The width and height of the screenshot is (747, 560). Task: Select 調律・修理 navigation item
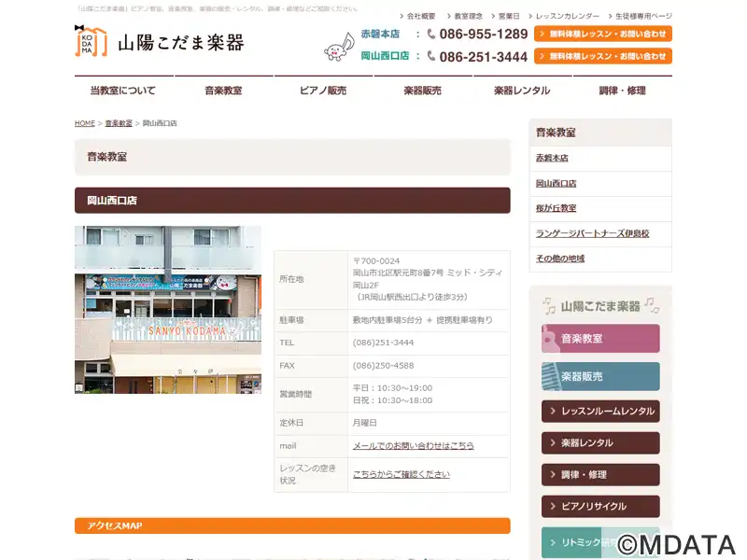coord(622,91)
